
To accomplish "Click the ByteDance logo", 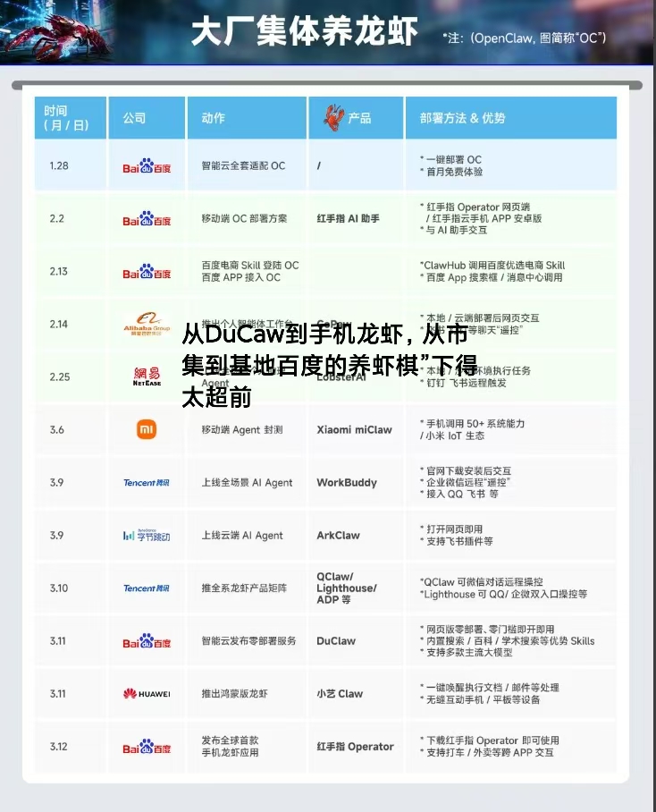I will 147,536.
